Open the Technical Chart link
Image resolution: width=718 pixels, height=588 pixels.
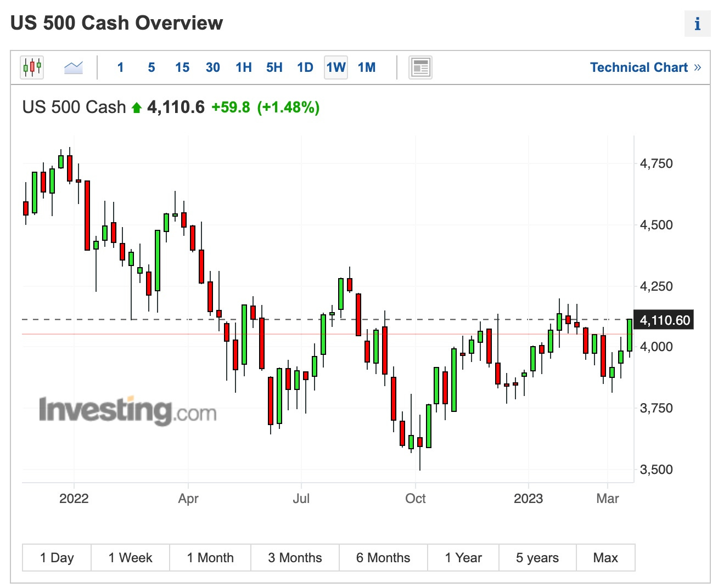tap(646, 67)
